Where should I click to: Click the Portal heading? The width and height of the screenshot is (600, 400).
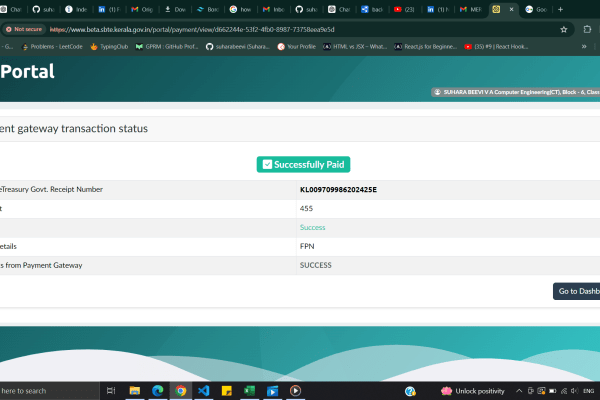point(27,72)
